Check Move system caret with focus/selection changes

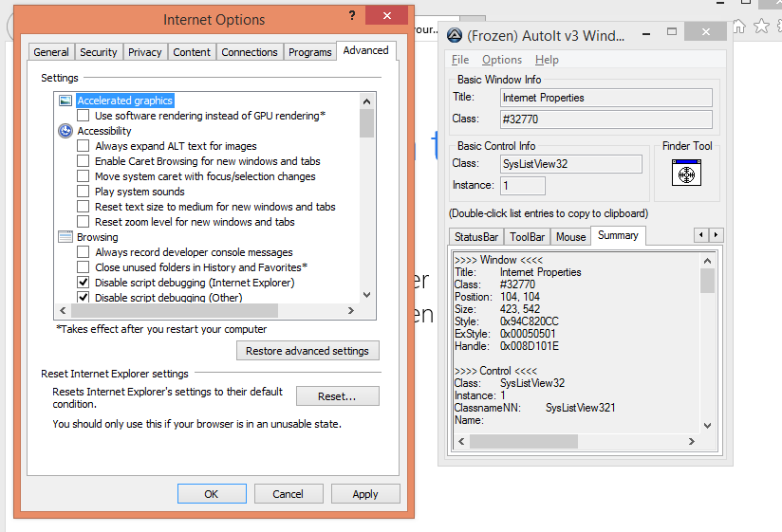pyautogui.click(x=84, y=176)
